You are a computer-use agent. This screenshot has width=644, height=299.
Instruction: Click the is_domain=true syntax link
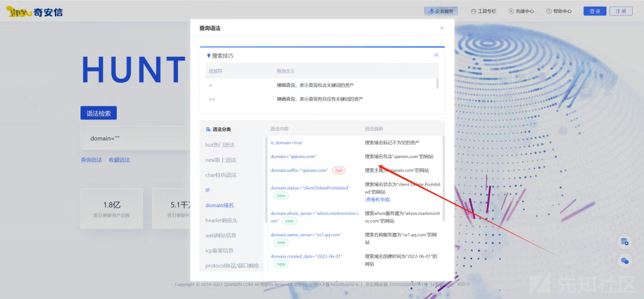coord(286,143)
